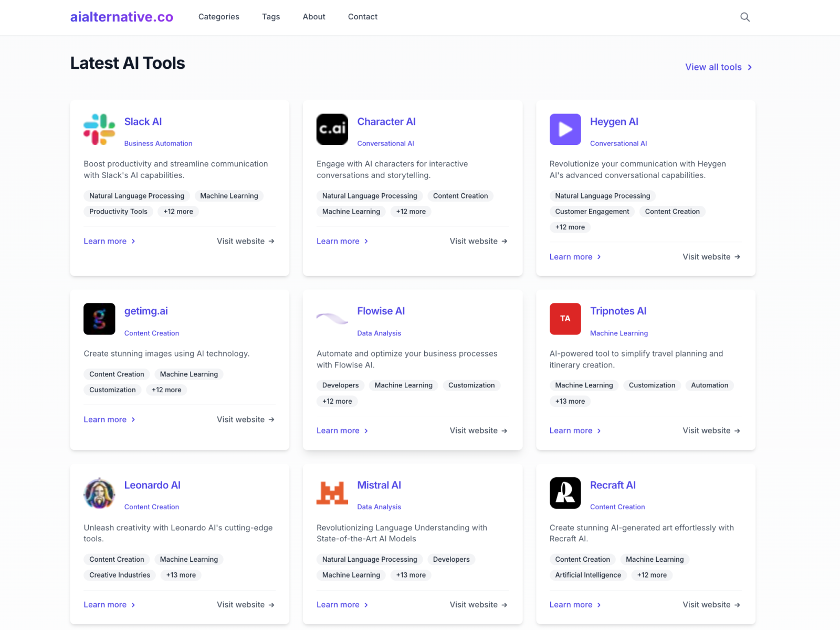Click View all tools link

click(x=718, y=67)
